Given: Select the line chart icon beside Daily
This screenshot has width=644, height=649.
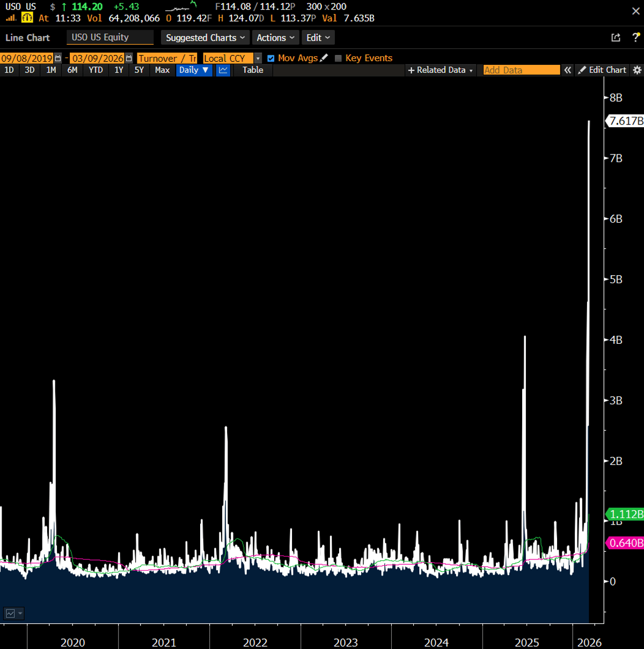Looking at the screenshot, I should [x=223, y=70].
